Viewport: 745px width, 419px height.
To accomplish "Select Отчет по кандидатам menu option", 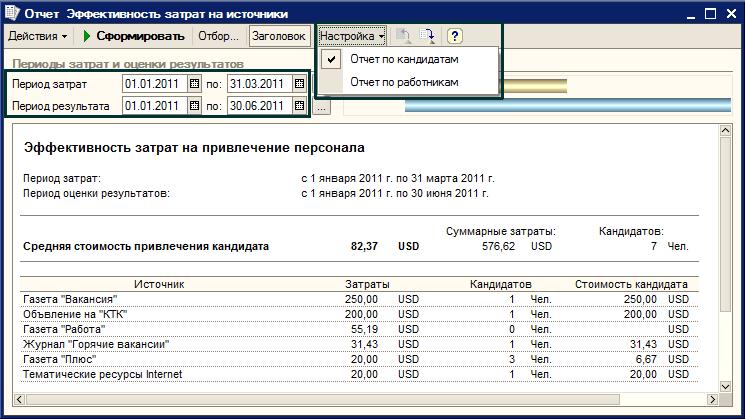I will (x=403, y=60).
